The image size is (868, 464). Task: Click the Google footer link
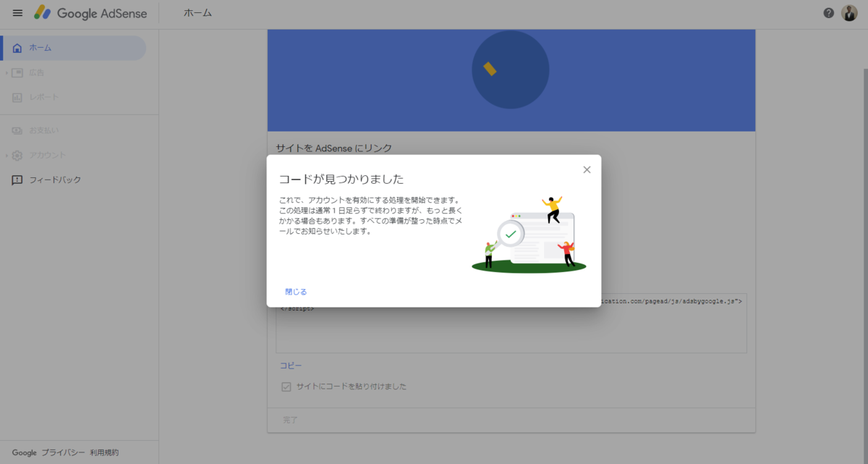tap(24, 452)
